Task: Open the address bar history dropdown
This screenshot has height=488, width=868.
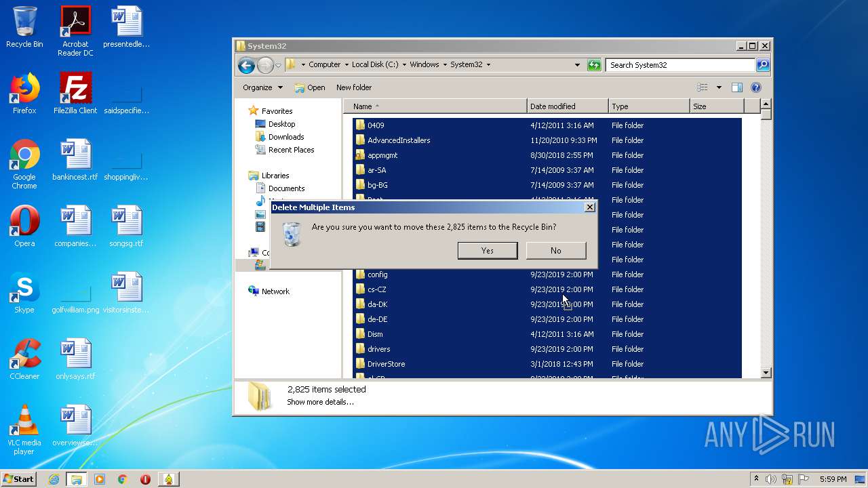Action: [577, 65]
